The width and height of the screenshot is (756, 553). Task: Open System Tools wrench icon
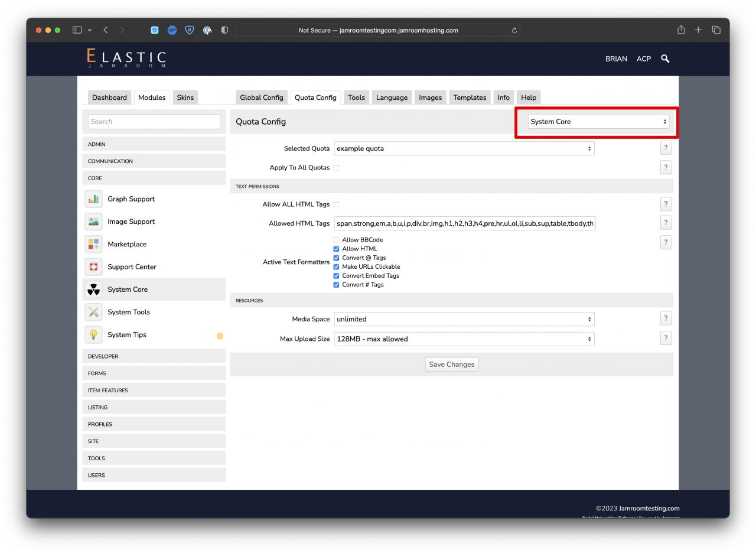[94, 312]
